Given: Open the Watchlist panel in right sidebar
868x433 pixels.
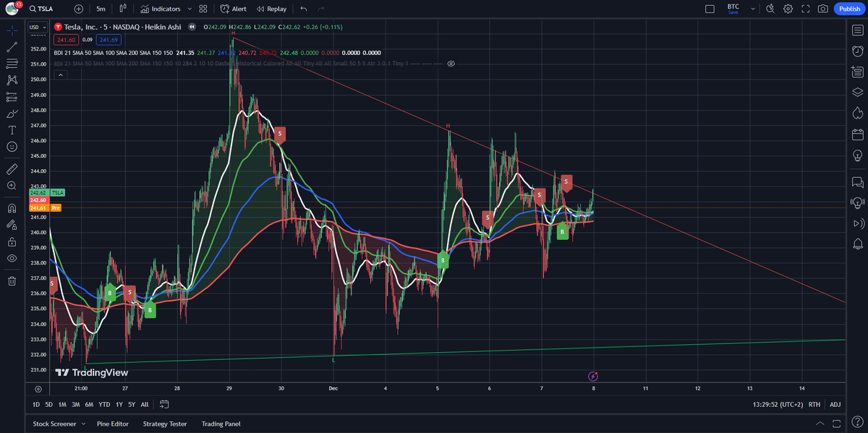Looking at the screenshot, I should click(858, 31).
